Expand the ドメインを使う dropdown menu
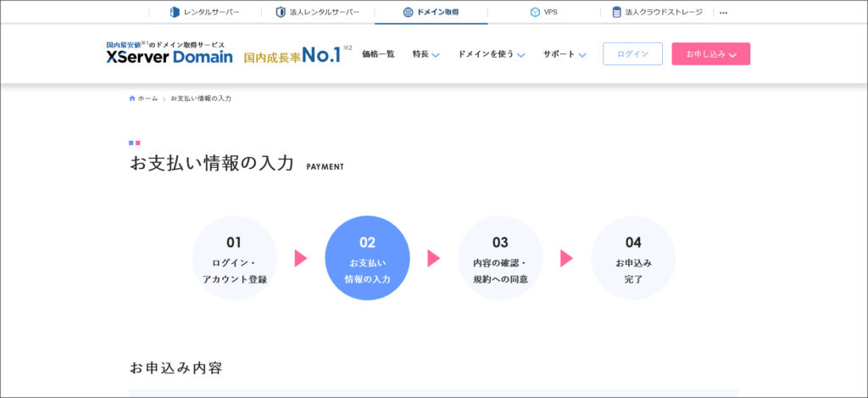 coord(492,54)
